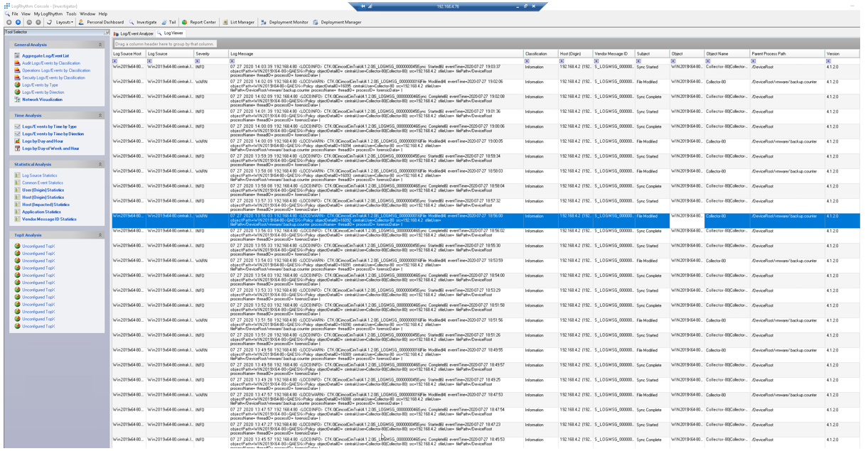Open User (Origin) Statistics
Viewport: 868px width, 451px height.
[43, 190]
